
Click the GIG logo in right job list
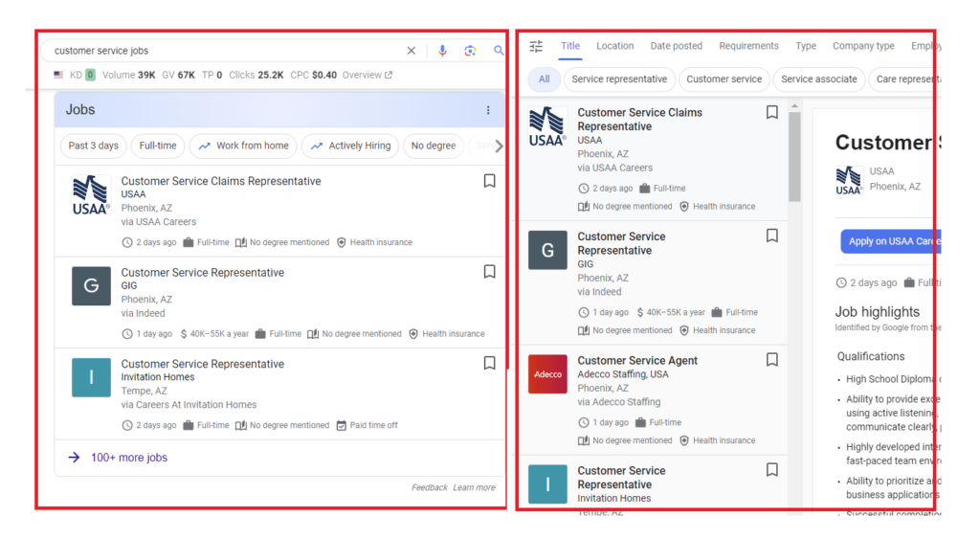tap(547, 250)
